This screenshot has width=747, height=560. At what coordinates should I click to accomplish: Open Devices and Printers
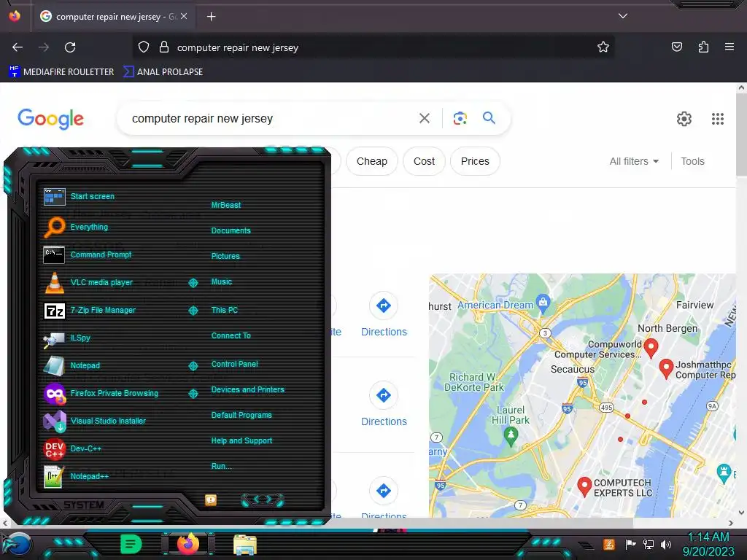(247, 389)
